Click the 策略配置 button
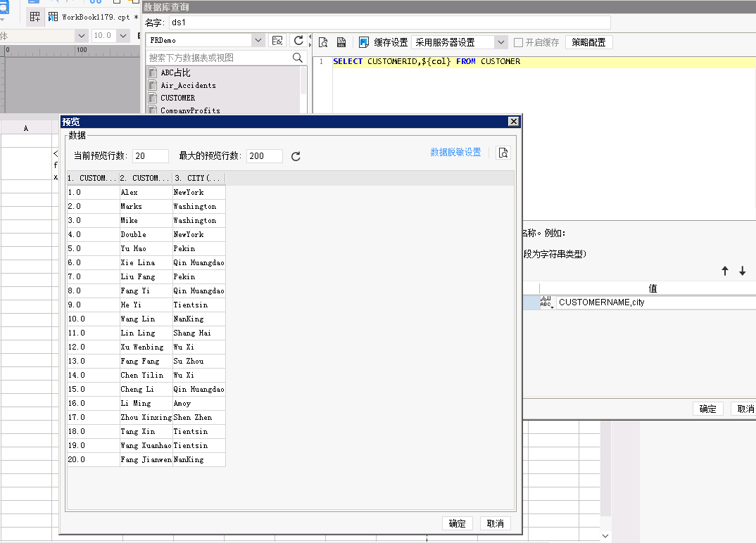The image size is (756, 543). coord(588,42)
